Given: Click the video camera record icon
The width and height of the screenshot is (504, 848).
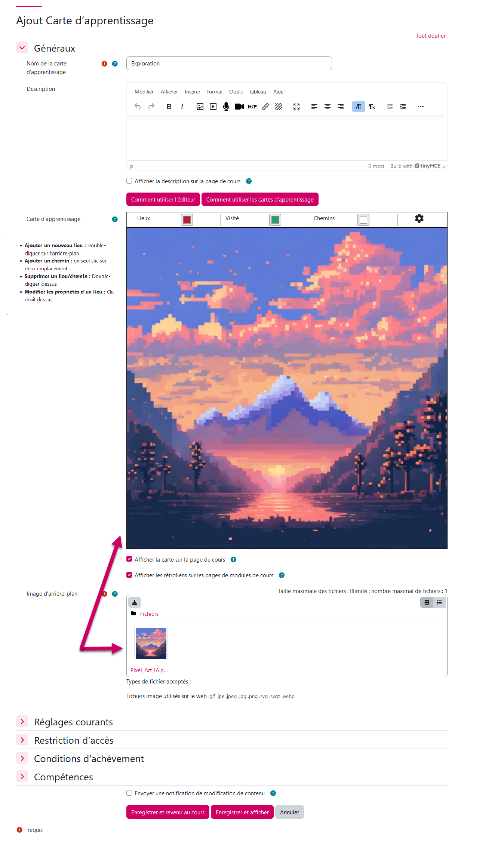Looking at the screenshot, I should pos(239,107).
